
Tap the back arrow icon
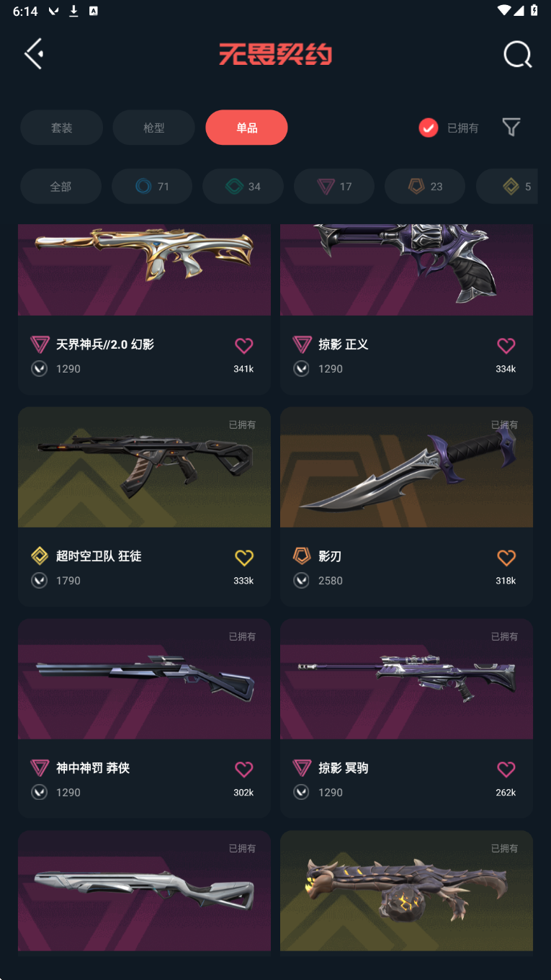point(34,54)
